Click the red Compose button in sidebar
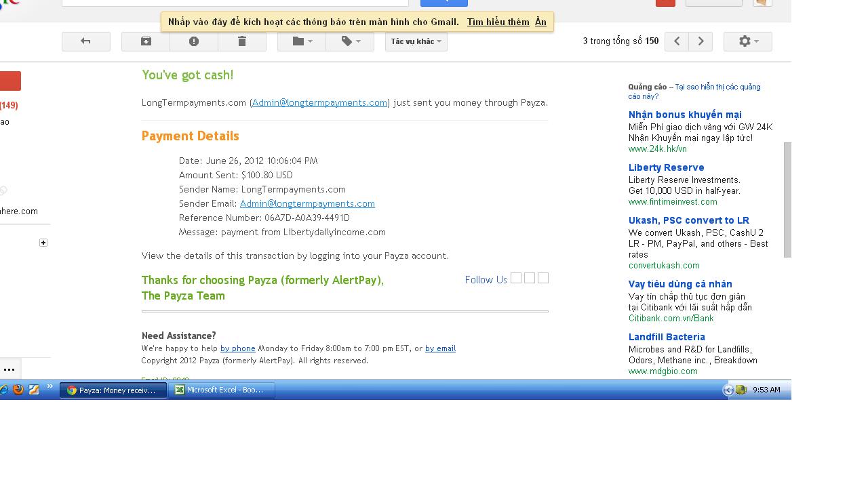Viewport: 868px width, 488px height. coord(10,81)
